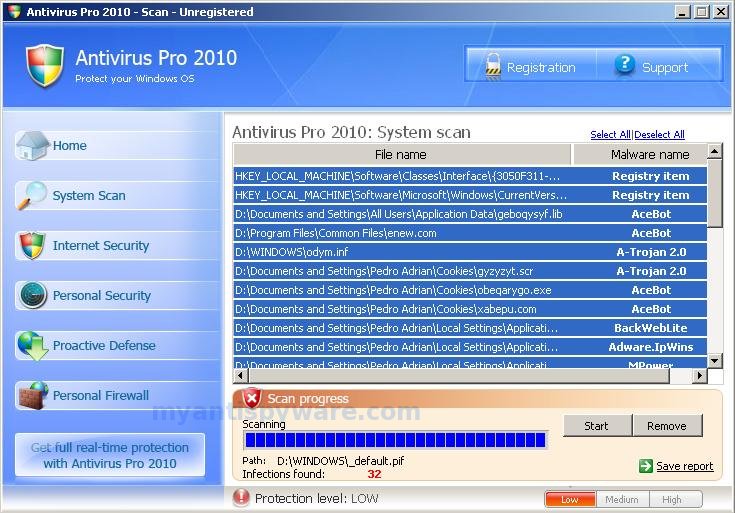Click the red exclamation Protection level icon
Screen dimensions: 735x513
coord(241,497)
